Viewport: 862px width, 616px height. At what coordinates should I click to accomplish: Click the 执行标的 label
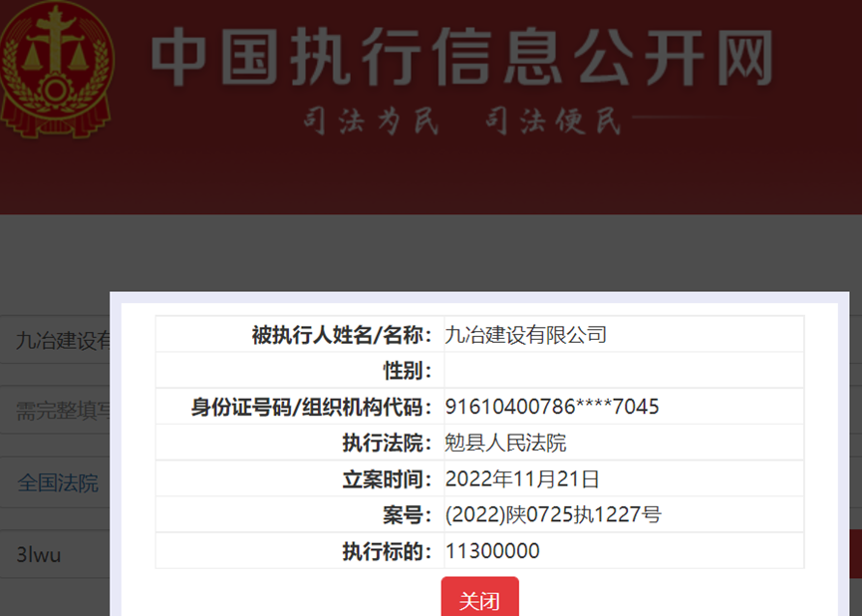pyautogui.click(x=387, y=550)
